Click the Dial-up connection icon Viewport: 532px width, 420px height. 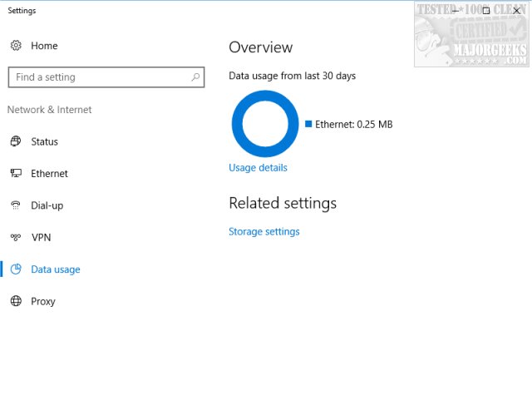[16, 205]
